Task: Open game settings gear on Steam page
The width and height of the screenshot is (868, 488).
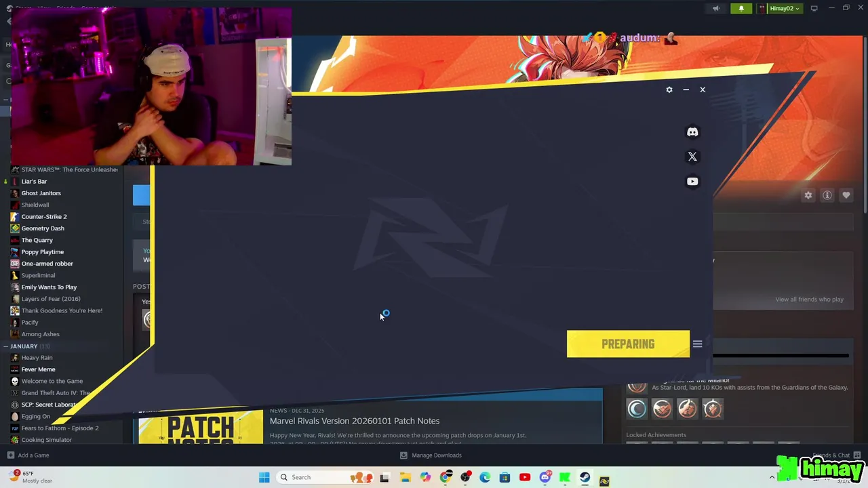Action: click(808, 195)
